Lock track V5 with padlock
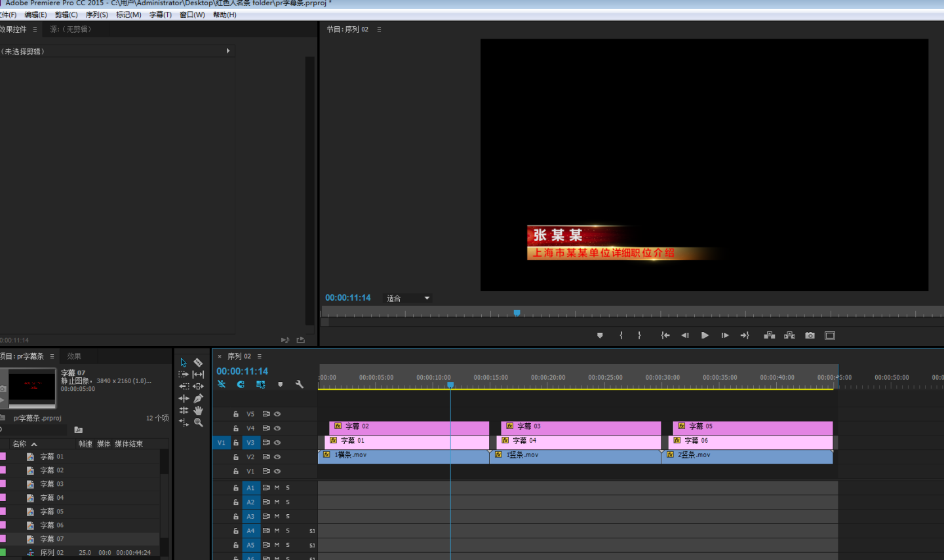Image resolution: width=944 pixels, height=560 pixels. click(236, 414)
